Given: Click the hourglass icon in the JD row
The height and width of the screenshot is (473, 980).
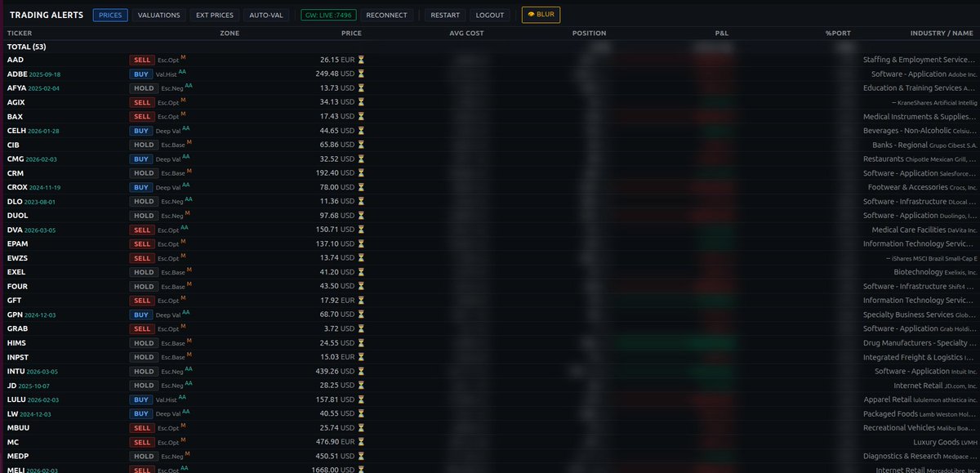Looking at the screenshot, I should [x=361, y=386].
